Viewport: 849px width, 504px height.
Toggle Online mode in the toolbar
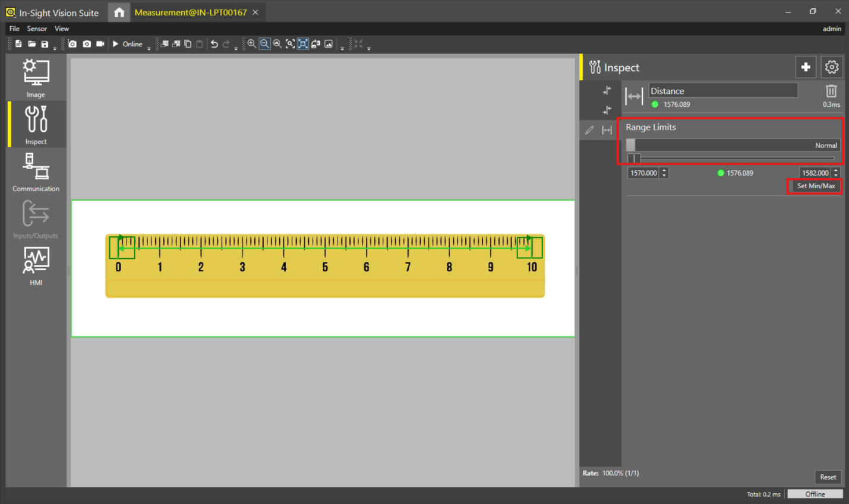point(127,43)
